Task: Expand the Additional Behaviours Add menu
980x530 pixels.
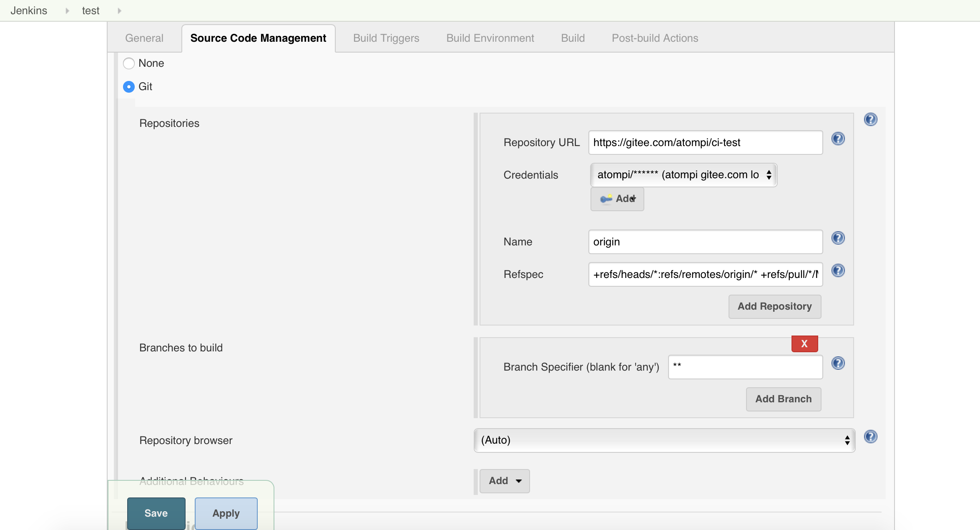Action: click(505, 481)
